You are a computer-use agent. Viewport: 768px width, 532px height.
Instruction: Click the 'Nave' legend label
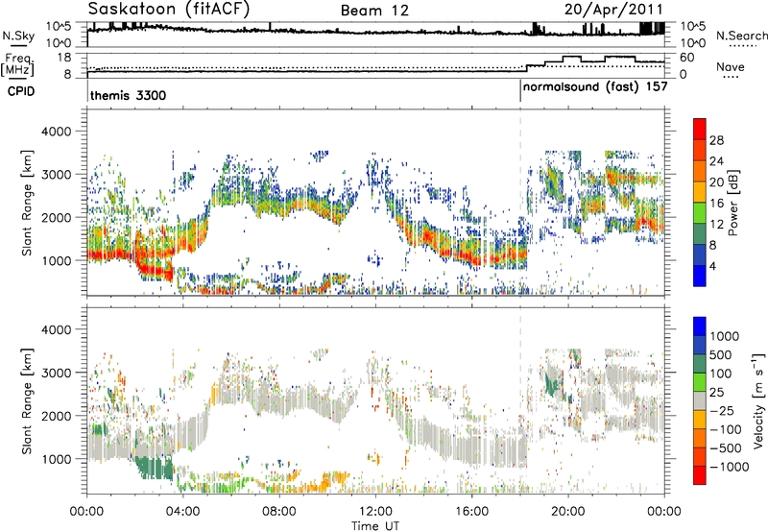tap(731, 67)
